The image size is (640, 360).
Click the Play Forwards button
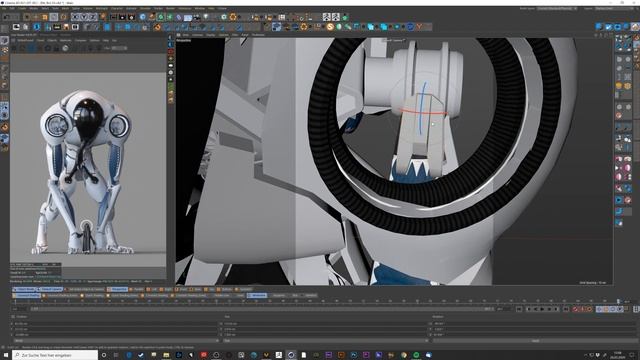pyautogui.click(x=542, y=309)
